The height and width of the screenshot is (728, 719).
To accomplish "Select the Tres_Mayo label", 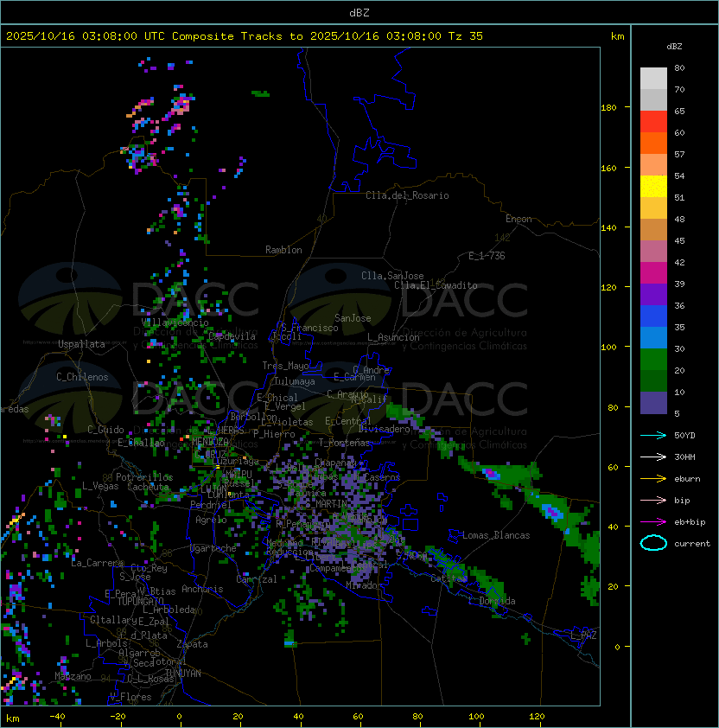I will tap(285, 366).
